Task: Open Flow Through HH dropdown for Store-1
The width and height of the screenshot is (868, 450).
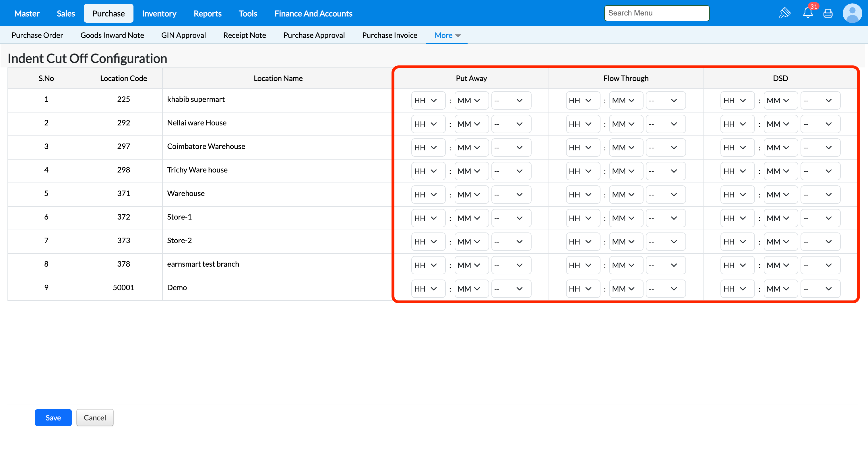Action: click(582, 218)
